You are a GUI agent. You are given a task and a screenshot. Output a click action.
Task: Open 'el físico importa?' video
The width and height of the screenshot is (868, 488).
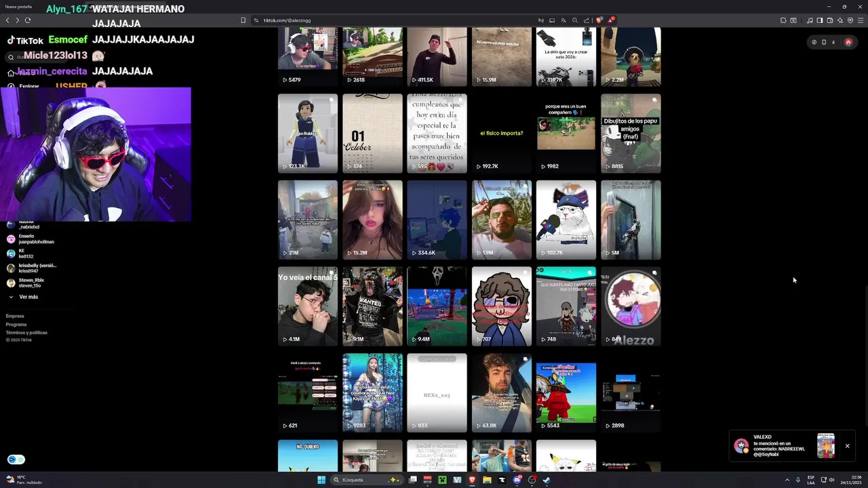click(x=502, y=134)
